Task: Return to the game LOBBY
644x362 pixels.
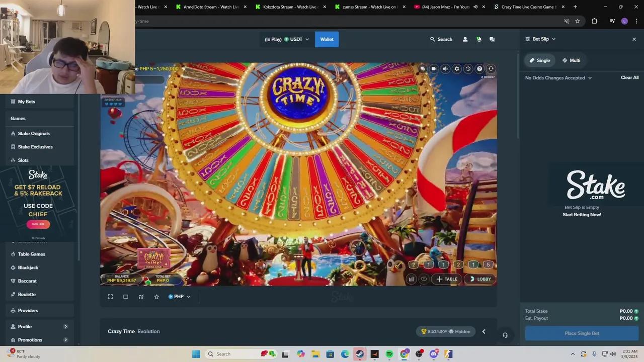Action: tap(480, 279)
